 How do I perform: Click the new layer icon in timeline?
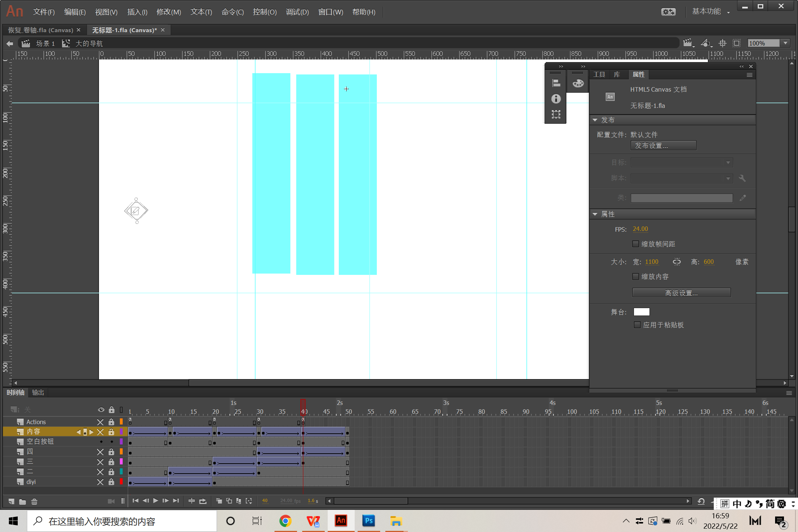click(11, 501)
